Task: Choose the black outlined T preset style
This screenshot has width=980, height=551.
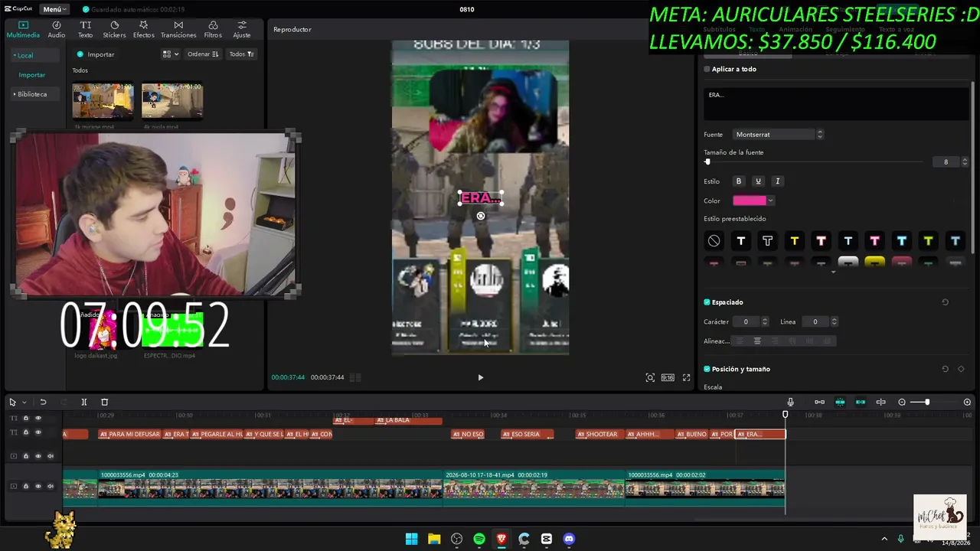Action: coord(768,241)
